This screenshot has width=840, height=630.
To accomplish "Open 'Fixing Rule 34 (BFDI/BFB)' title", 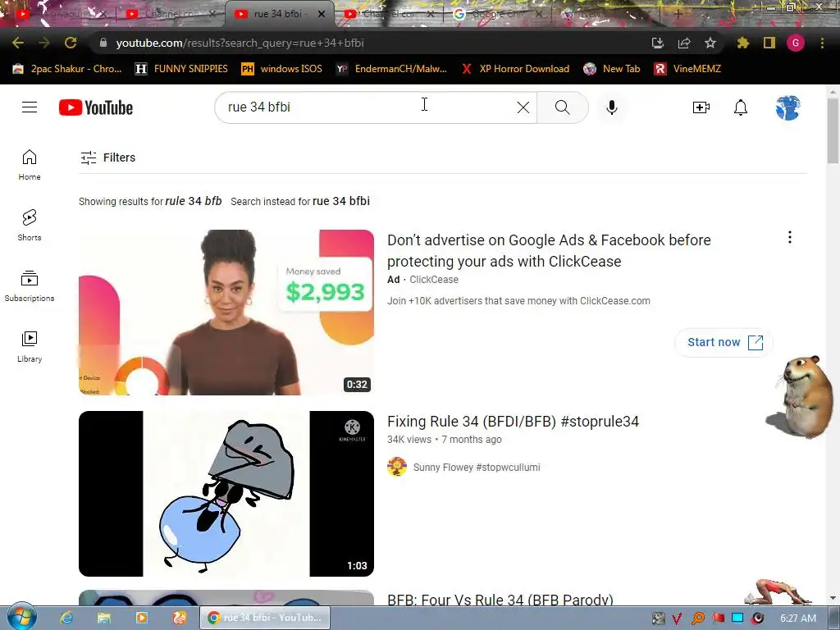I will (x=513, y=422).
